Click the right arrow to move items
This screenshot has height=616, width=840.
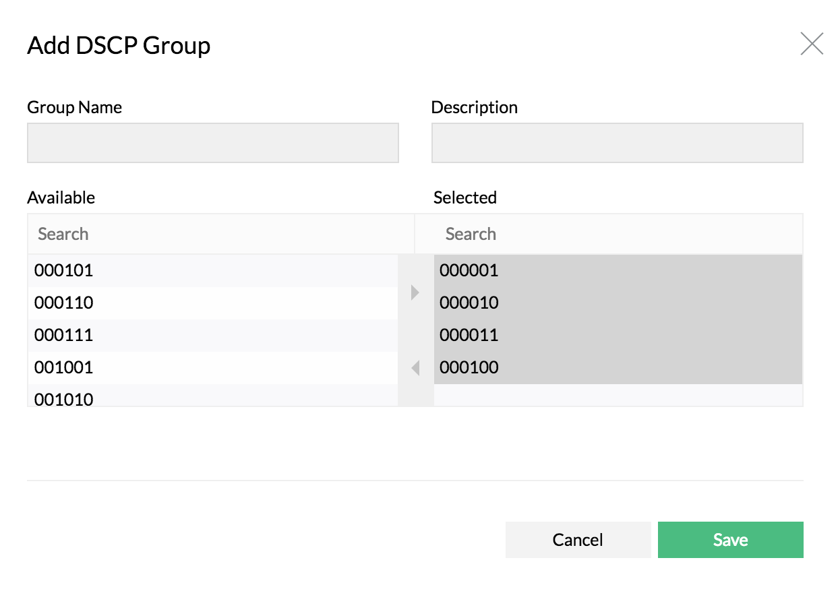[416, 292]
